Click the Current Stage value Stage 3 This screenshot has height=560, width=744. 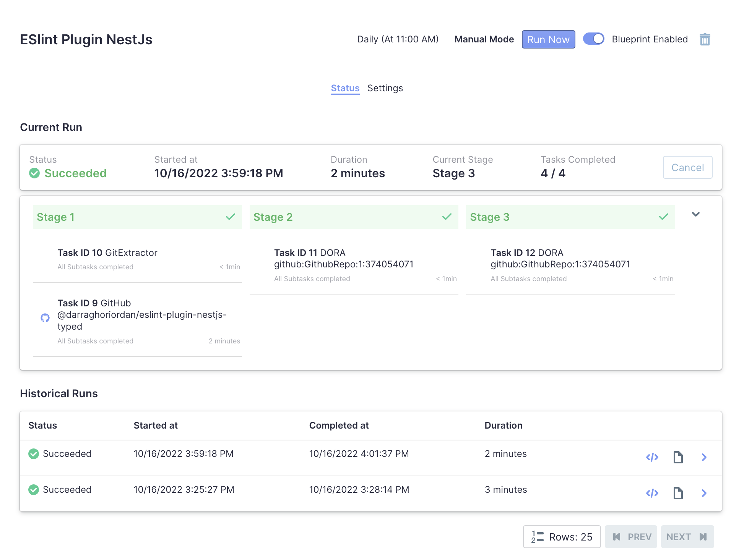[453, 173]
